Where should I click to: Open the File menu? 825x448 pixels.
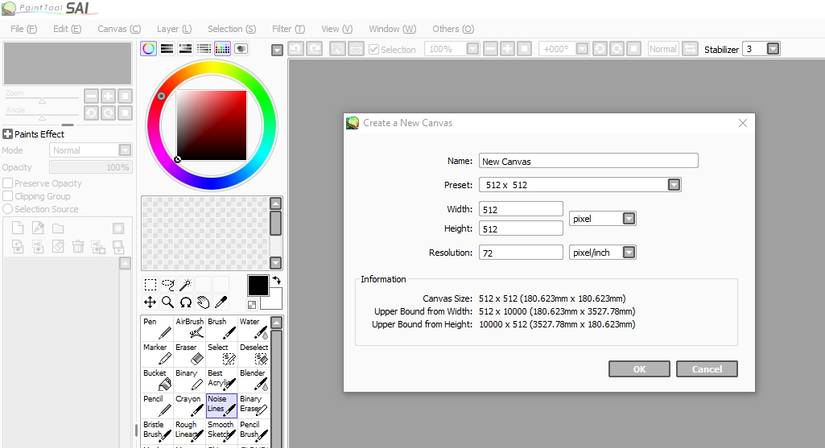pos(24,29)
